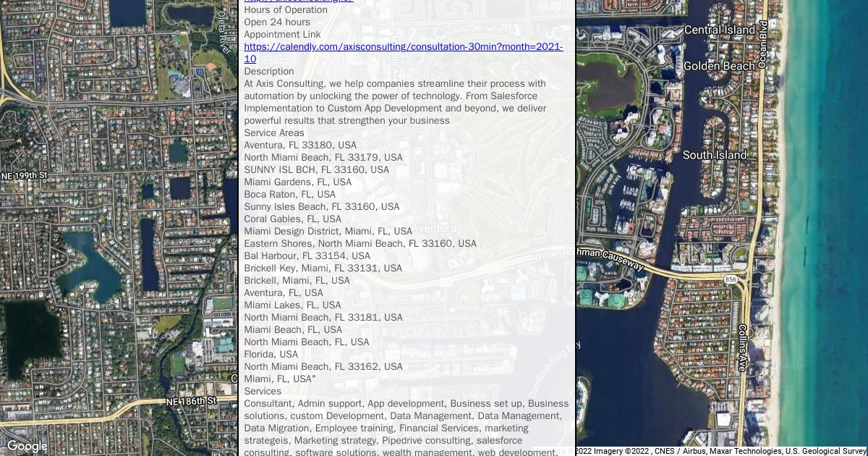Viewport: 868px width, 456px height.
Task: Select the Bal Harbour, FL 33154 entry
Action: pos(307,256)
